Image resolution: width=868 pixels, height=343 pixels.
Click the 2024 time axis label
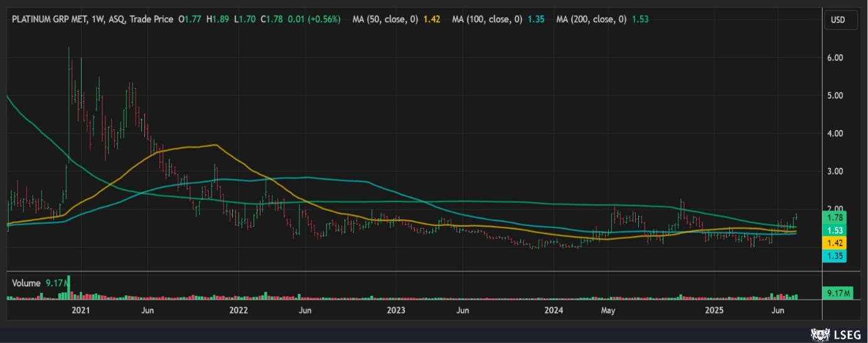pyautogui.click(x=554, y=310)
